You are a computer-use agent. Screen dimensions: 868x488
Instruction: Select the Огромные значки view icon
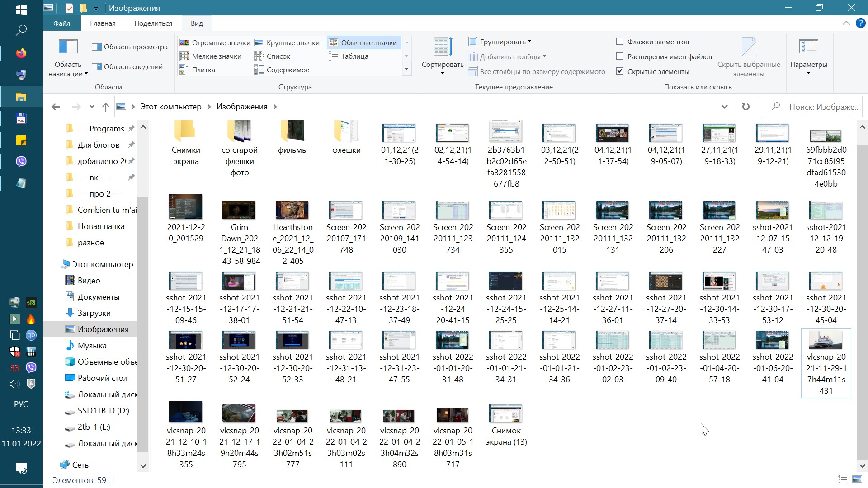(x=184, y=42)
